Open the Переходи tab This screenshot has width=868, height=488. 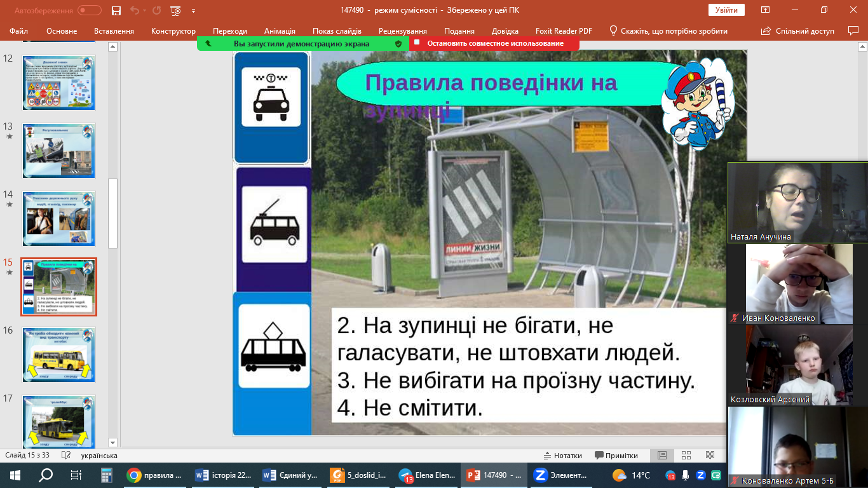coord(230,30)
